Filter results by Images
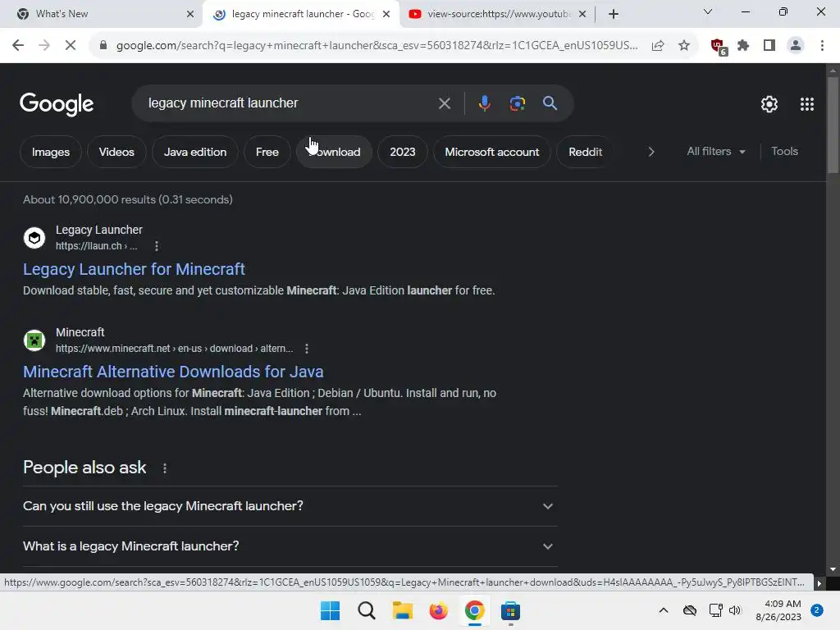840x630 pixels. (51, 152)
